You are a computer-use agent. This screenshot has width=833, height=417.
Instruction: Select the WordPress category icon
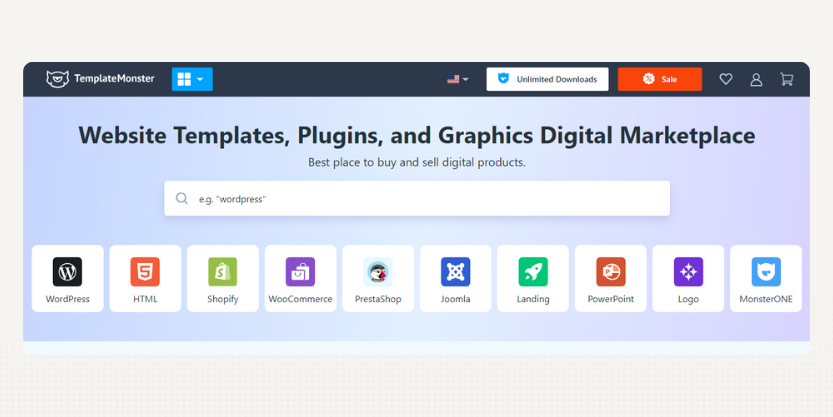[67, 271]
